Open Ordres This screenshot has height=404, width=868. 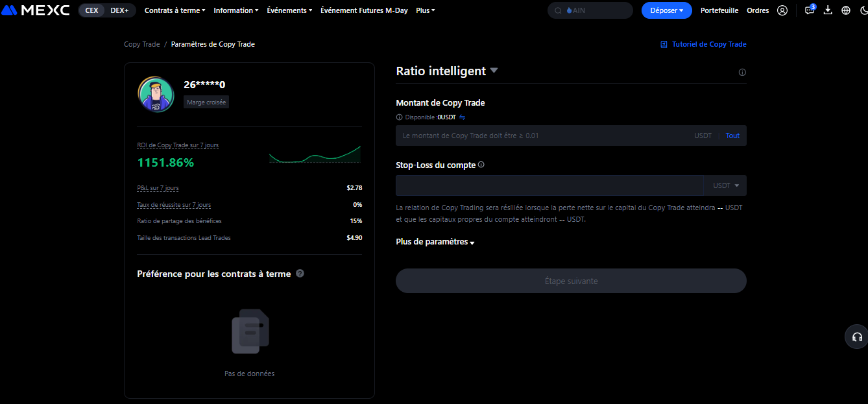[758, 10]
